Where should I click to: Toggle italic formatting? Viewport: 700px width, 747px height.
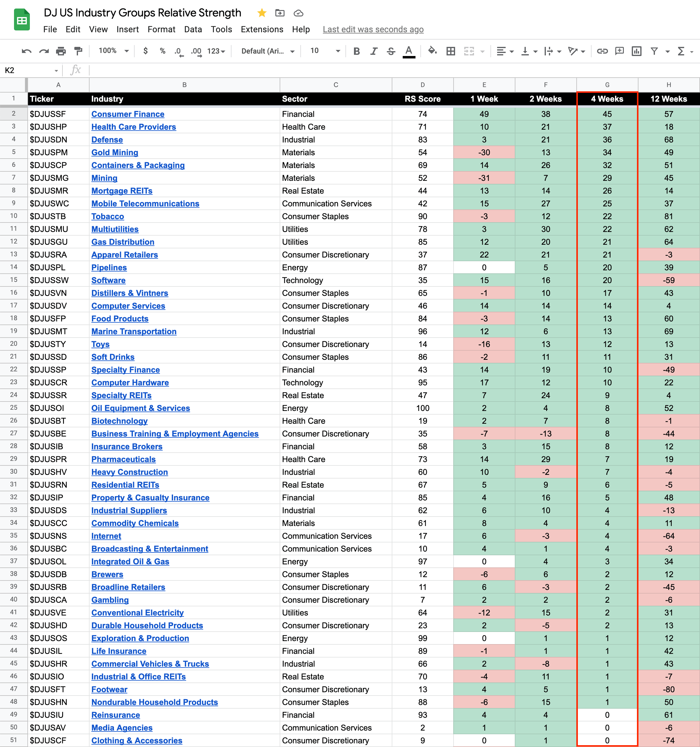[374, 51]
